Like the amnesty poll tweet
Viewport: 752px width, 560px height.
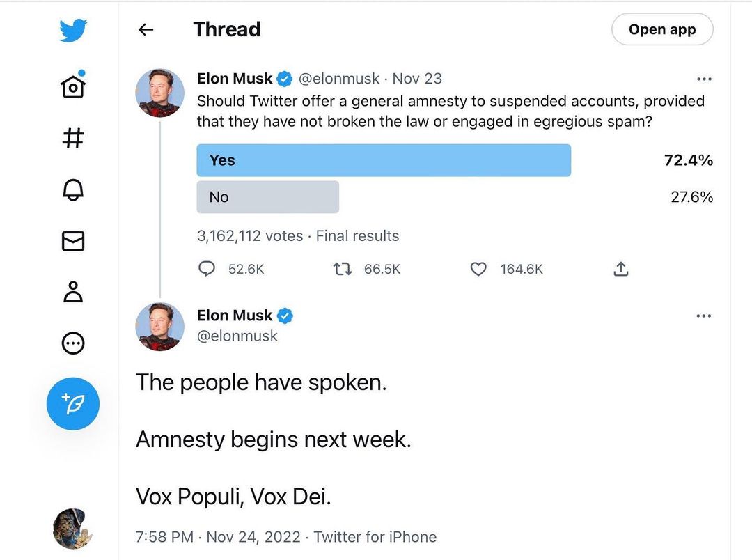click(x=478, y=269)
